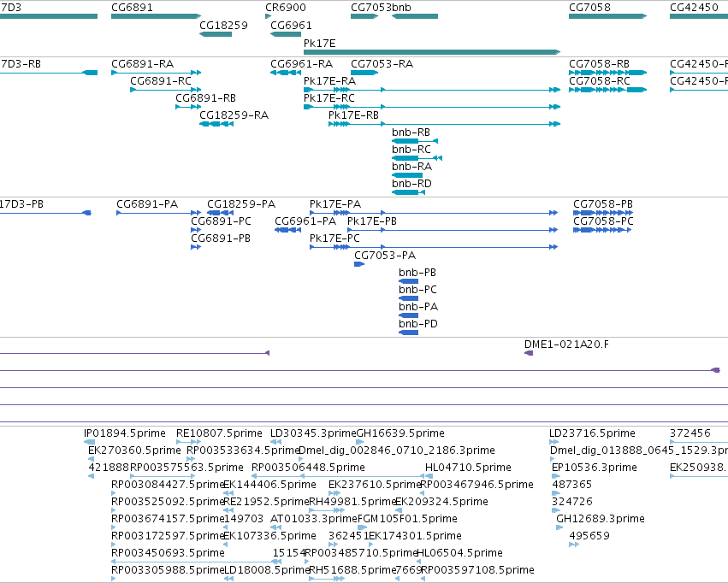728x583 pixels.
Task: Click protein Pk17E-PC label
Action: click(x=334, y=238)
